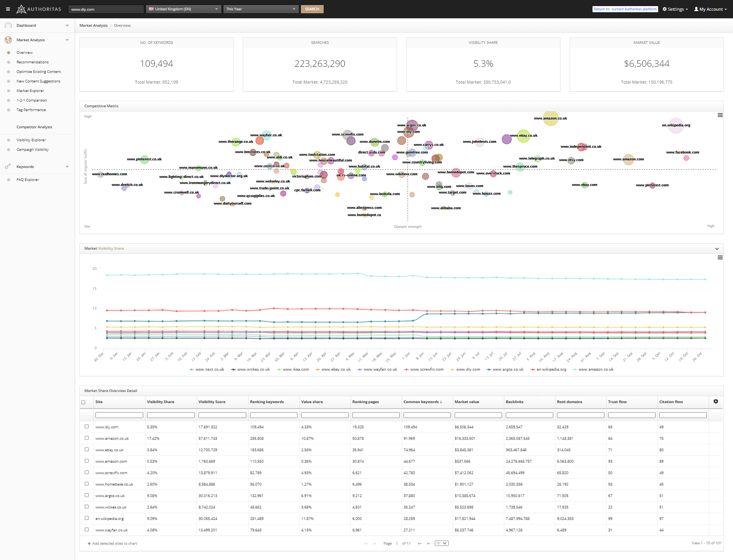Click the SEARCH button

click(312, 9)
